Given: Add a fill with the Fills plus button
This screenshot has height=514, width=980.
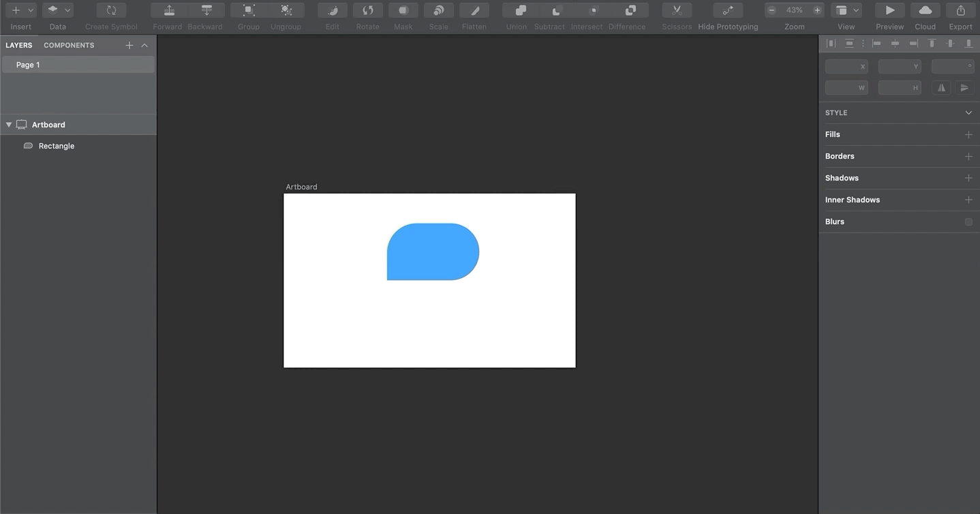Looking at the screenshot, I should click(968, 134).
